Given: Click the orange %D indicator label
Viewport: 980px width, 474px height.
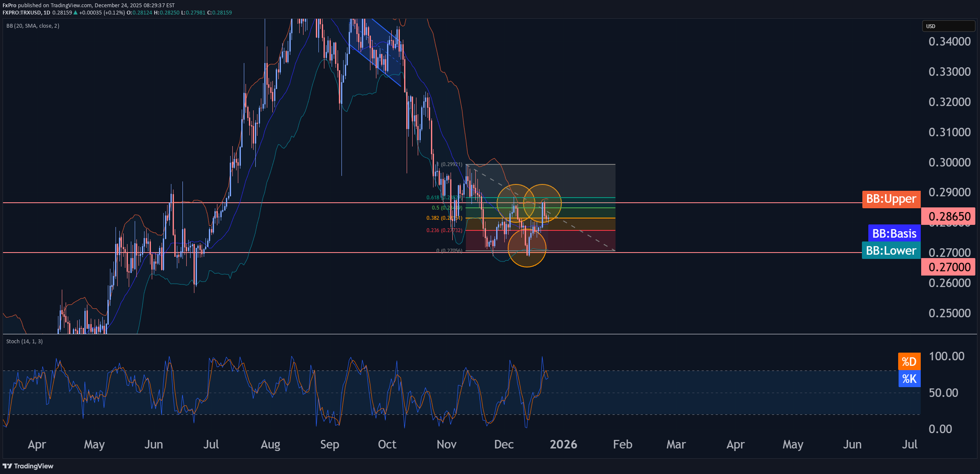Looking at the screenshot, I should coord(909,362).
